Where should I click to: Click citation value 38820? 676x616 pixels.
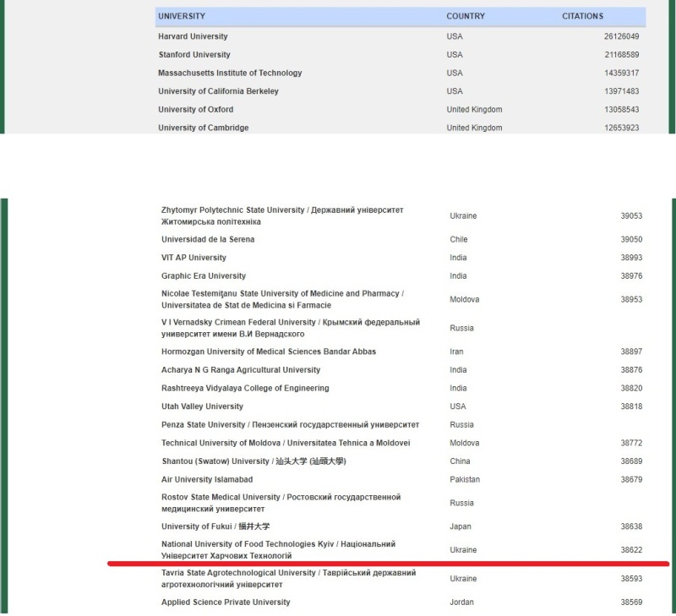pos(631,388)
